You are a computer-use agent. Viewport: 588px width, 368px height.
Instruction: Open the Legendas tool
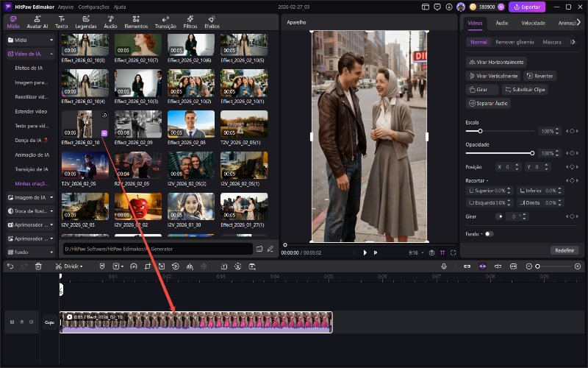pyautogui.click(x=86, y=22)
